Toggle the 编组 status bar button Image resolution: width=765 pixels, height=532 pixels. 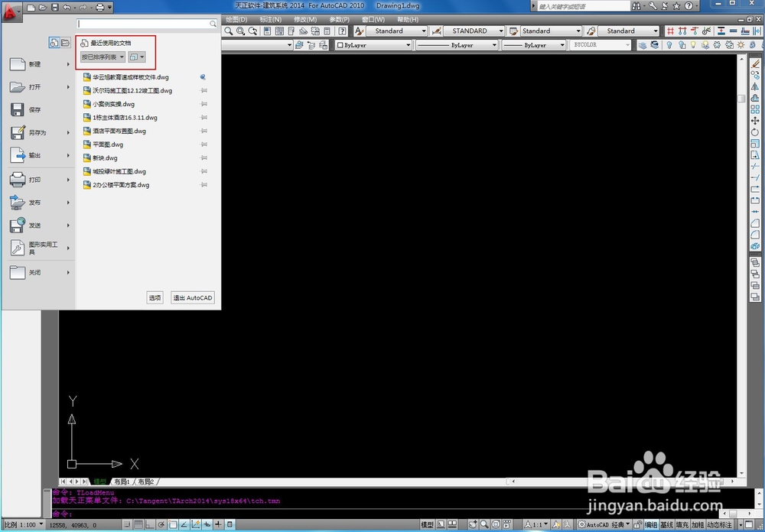(x=651, y=524)
